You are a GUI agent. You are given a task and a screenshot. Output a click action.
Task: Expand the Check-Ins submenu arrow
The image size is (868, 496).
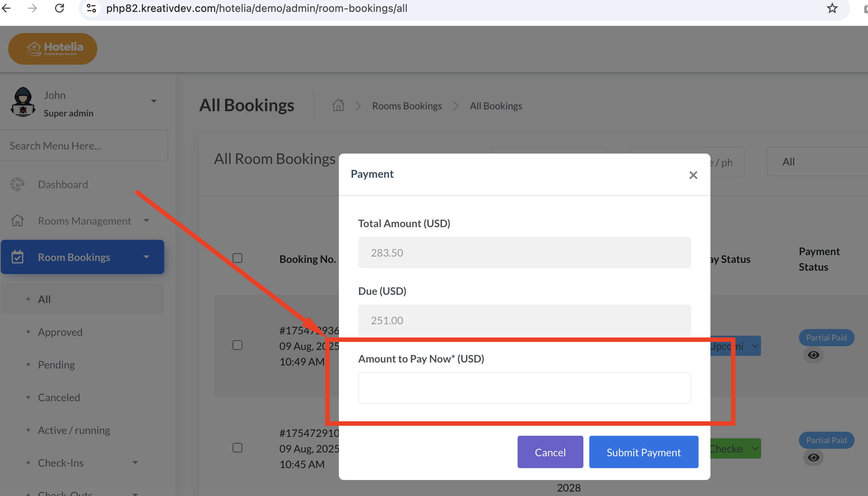pos(135,463)
